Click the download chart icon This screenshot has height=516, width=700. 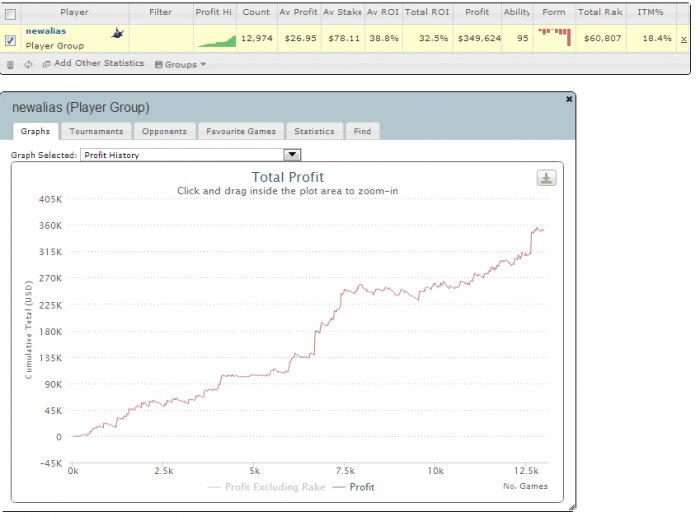point(546,178)
